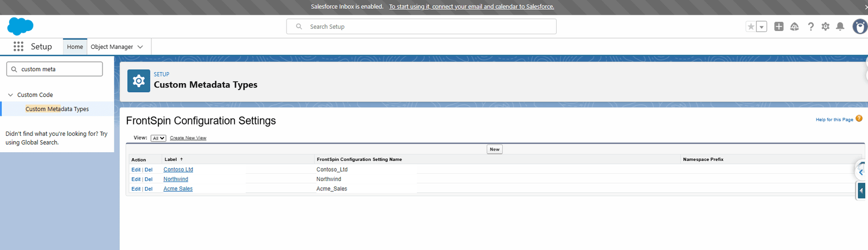Image resolution: width=868 pixels, height=250 pixels.
Task: Click the Quick Find box with custom meta
Action: (x=54, y=69)
